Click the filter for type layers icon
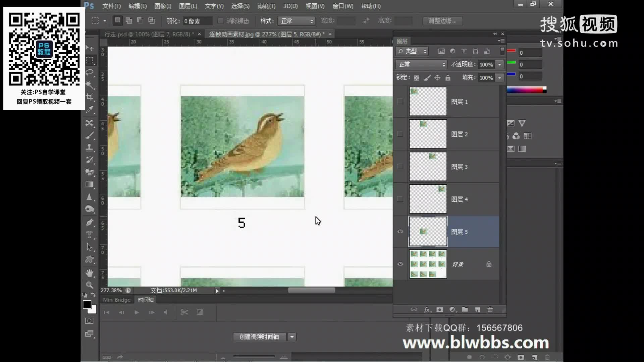644x362 pixels. tap(464, 51)
